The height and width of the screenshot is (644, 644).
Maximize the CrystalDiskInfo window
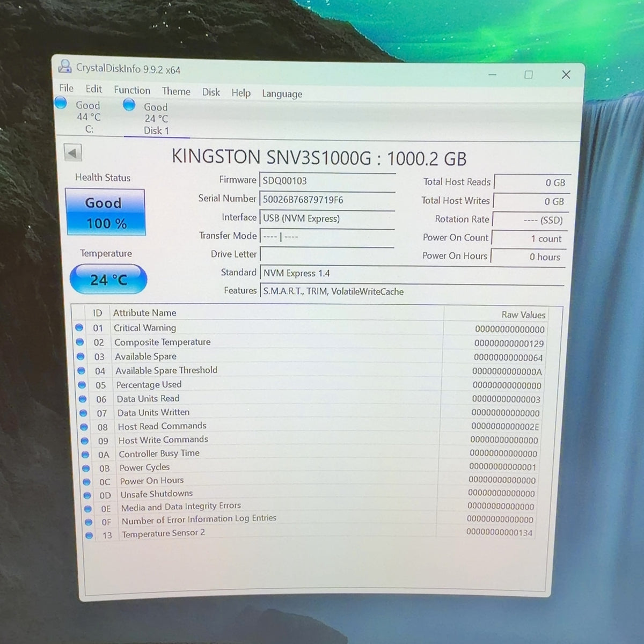point(529,75)
